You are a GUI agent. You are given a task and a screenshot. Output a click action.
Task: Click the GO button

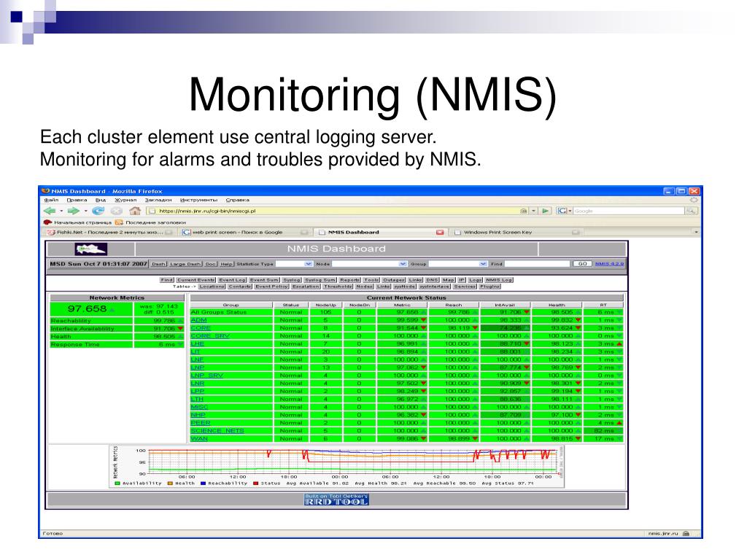click(x=582, y=264)
